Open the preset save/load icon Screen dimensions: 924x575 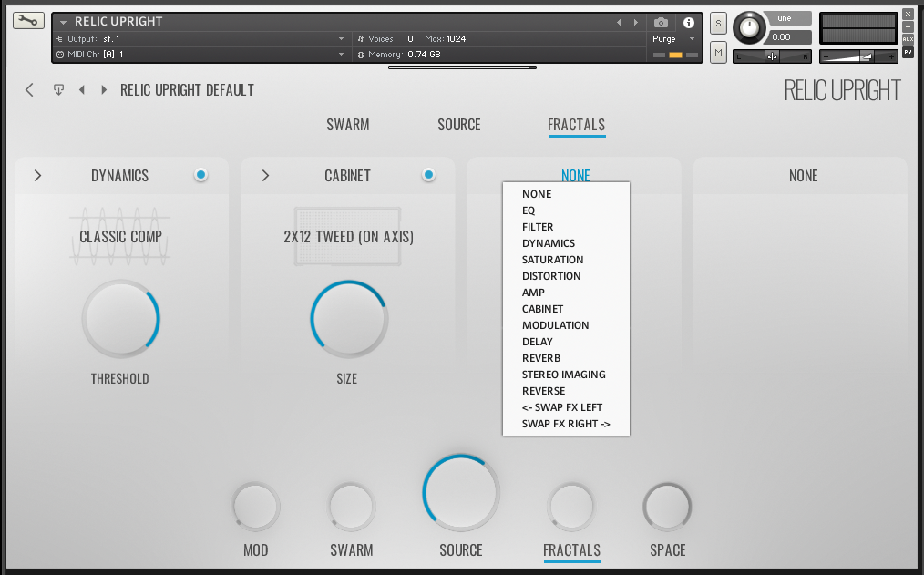(x=58, y=90)
